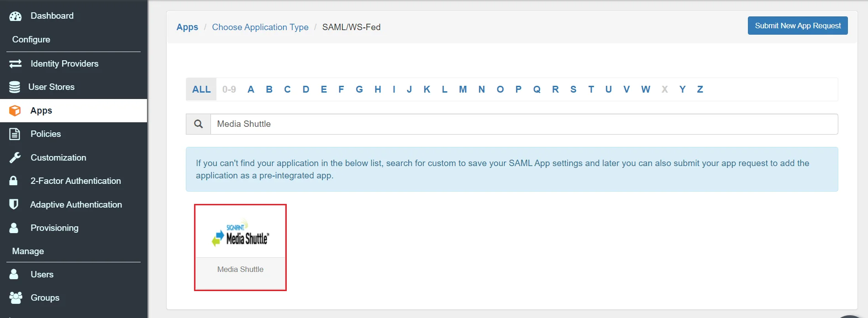Filter apps by letter W
The height and width of the screenshot is (318, 868).
[x=646, y=89]
